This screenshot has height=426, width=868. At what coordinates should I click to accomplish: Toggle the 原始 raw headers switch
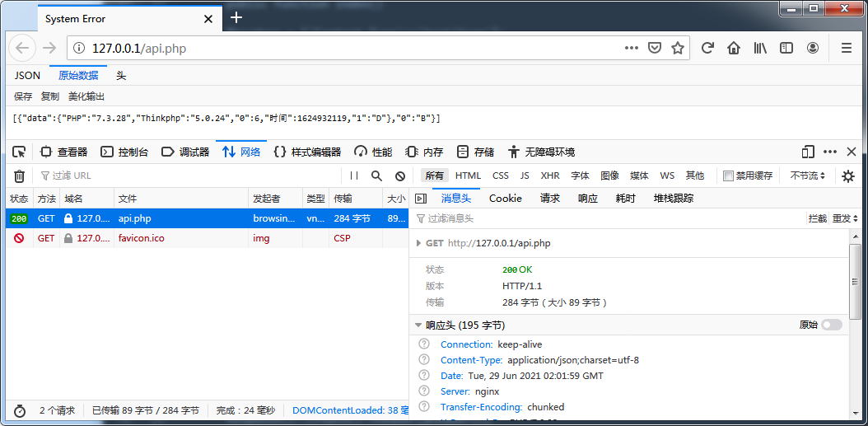[x=832, y=325]
